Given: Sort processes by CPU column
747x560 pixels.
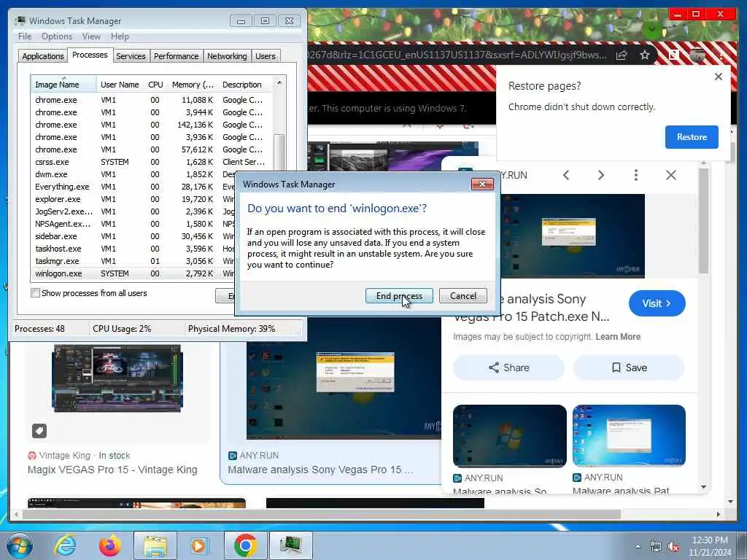Looking at the screenshot, I should pyautogui.click(x=155, y=85).
